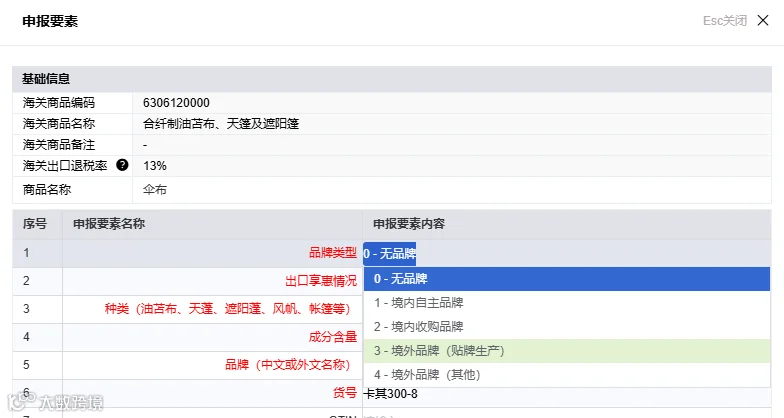This screenshot has width=784, height=418.
Task: Open the 品牌类型 dropdown showing 0 - 无品牌
Action: (566, 254)
